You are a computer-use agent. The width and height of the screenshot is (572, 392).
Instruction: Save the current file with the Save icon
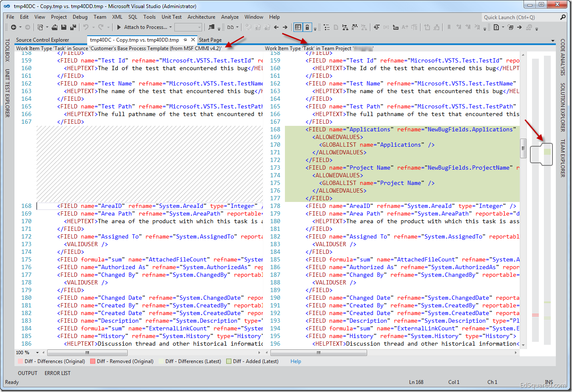coord(64,27)
